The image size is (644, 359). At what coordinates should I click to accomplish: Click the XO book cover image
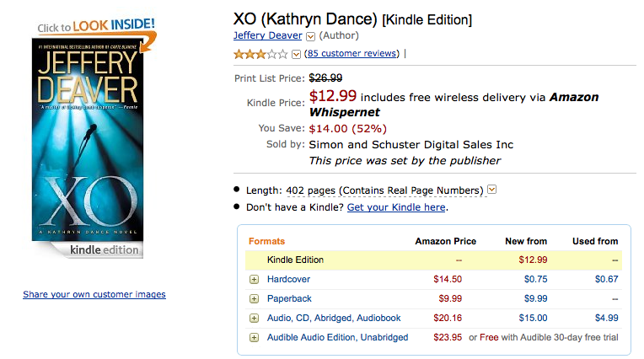pos(88,140)
